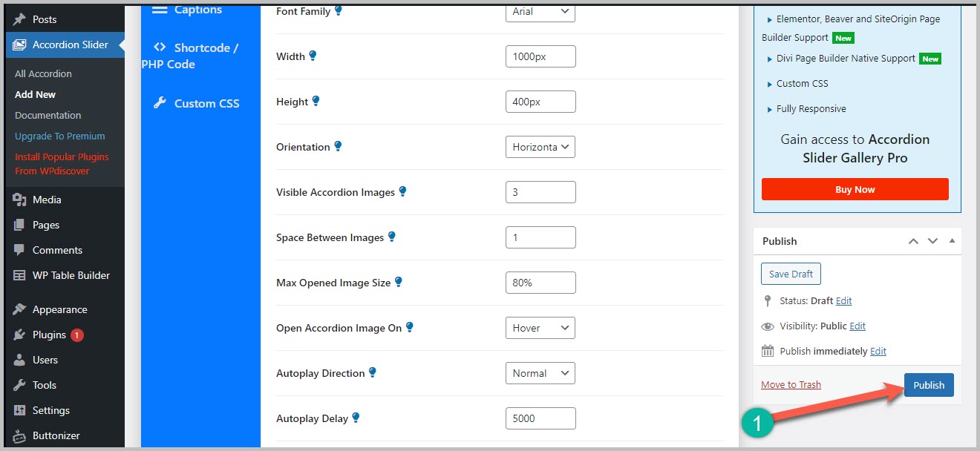Click the Font Family help bulb icon
The image size is (980, 451).
pos(339,10)
